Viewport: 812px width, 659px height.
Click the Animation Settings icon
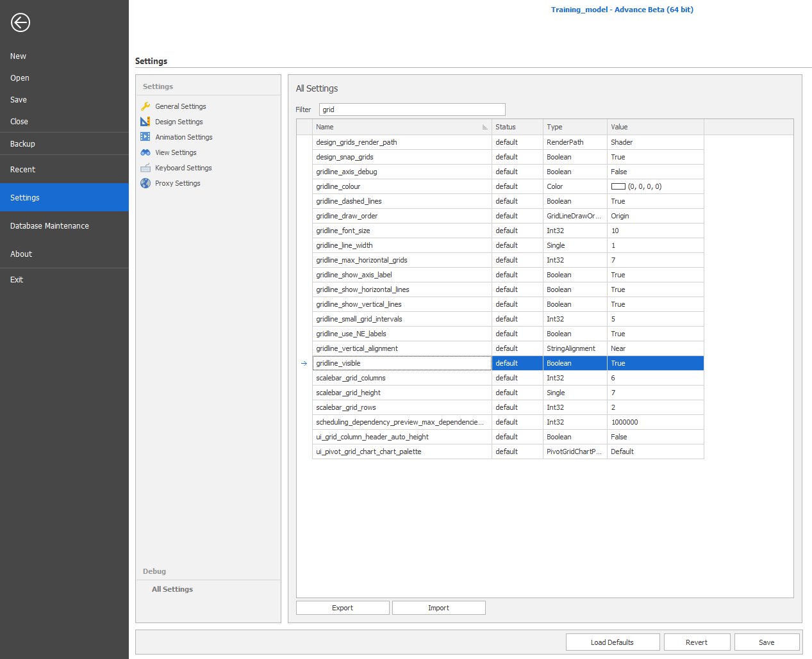(x=145, y=137)
